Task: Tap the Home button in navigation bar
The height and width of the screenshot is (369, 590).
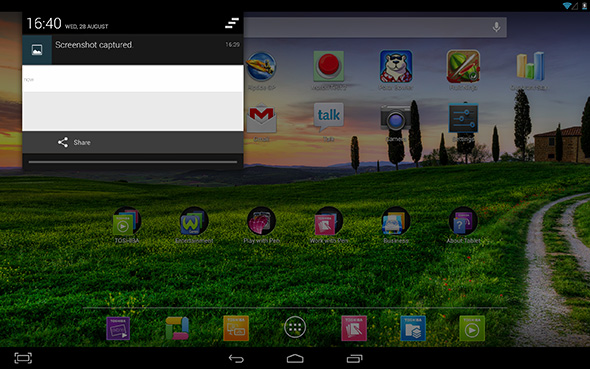Action: tap(295, 358)
